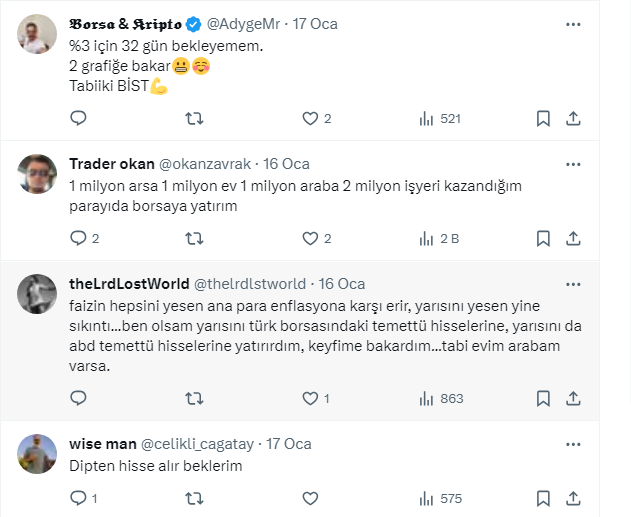Like the wise man tweet
This screenshot has width=631, height=517.
tap(310, 498)
